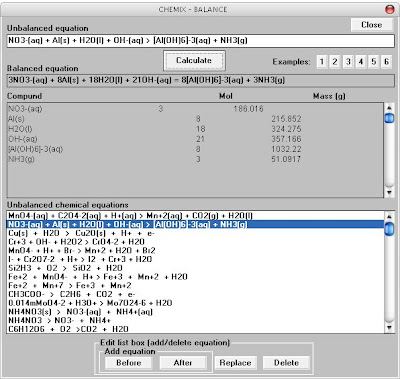Select the MnO4- + H+ + Br- equation
Screen dimensions: 400x379
point(195,250)
